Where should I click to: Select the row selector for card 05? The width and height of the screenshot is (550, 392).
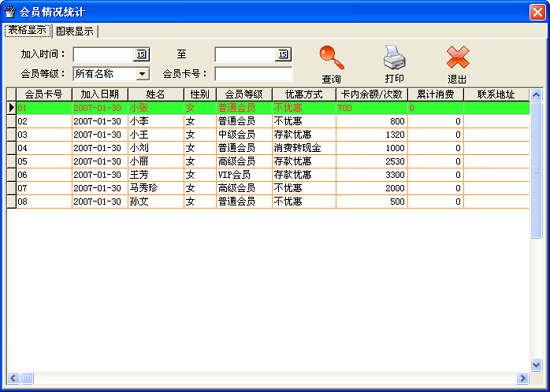tap(11, 161)
